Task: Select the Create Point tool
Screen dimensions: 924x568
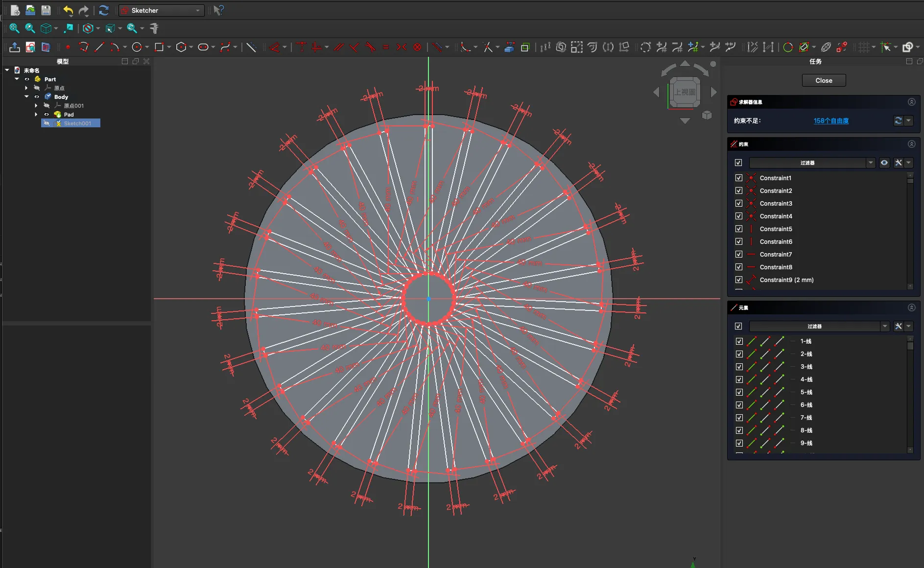Action: 68,47
